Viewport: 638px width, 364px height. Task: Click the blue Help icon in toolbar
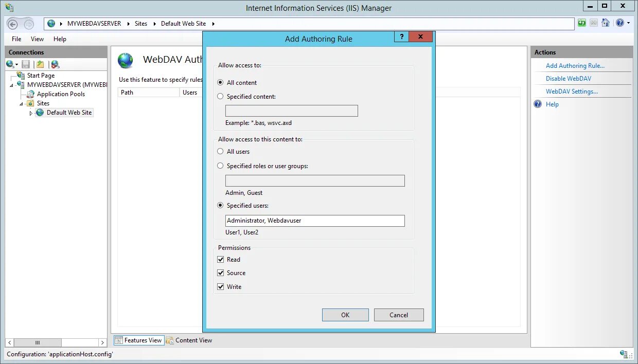pos(619,23)
